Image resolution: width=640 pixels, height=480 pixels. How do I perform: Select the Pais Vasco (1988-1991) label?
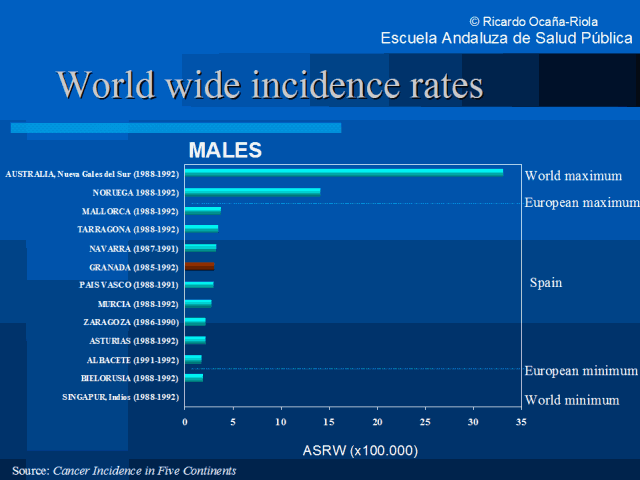pos(129,285)
